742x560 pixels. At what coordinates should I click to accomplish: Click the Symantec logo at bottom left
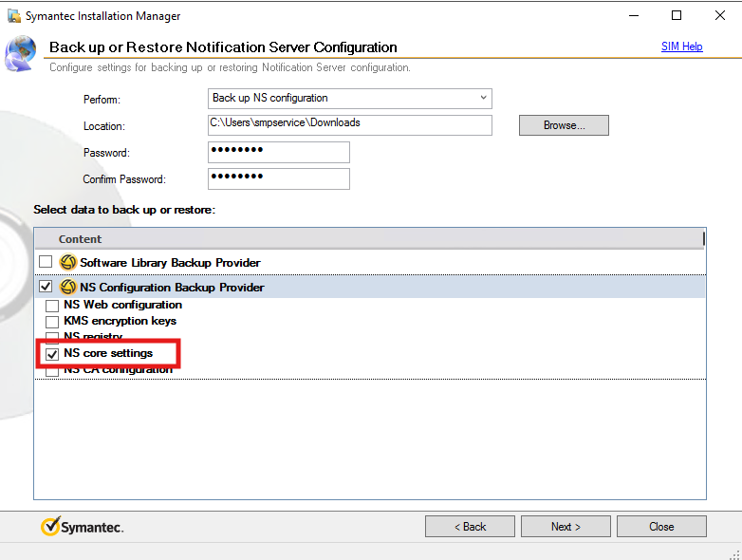[x=82, y=527]
